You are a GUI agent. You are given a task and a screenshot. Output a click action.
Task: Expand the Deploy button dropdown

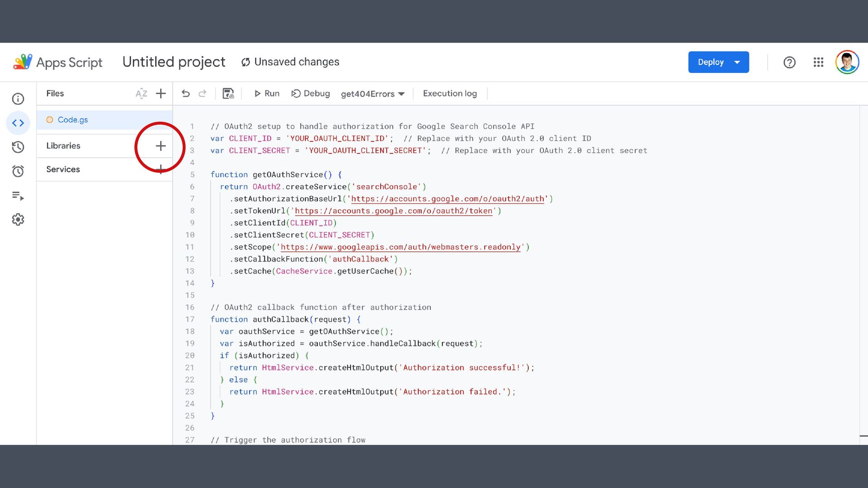737,62
